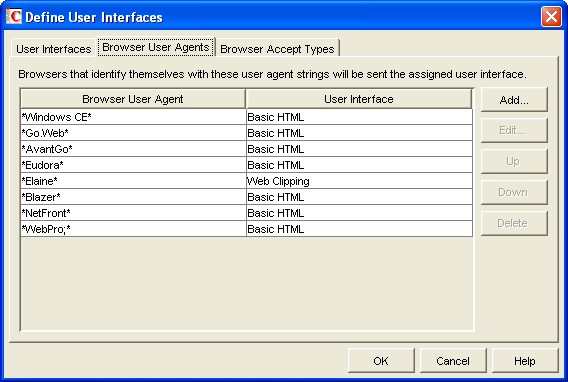Click Basic HTML cell for *Eudora*
Image resolution: width=568 pixels, height=382 pixels.
pyautogui.click(x=359, y=165)
